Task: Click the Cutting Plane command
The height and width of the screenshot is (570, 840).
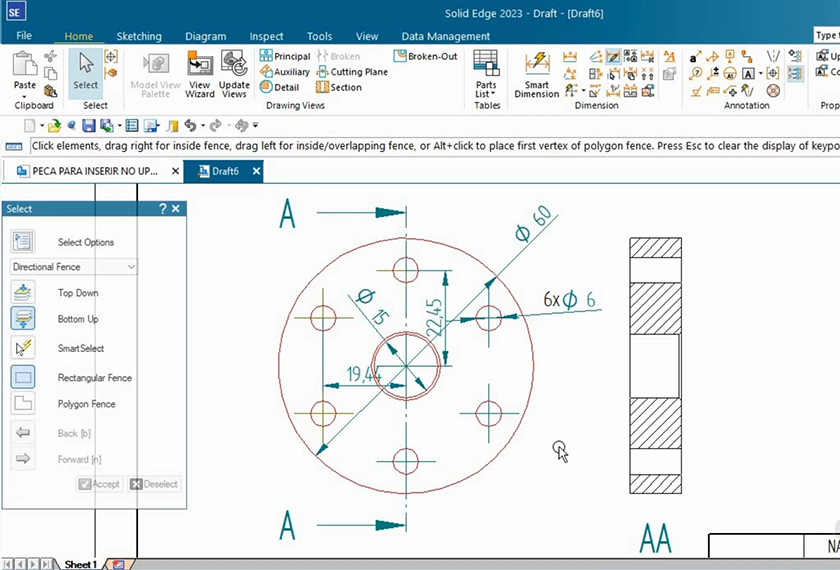Action: pos(352,72)
